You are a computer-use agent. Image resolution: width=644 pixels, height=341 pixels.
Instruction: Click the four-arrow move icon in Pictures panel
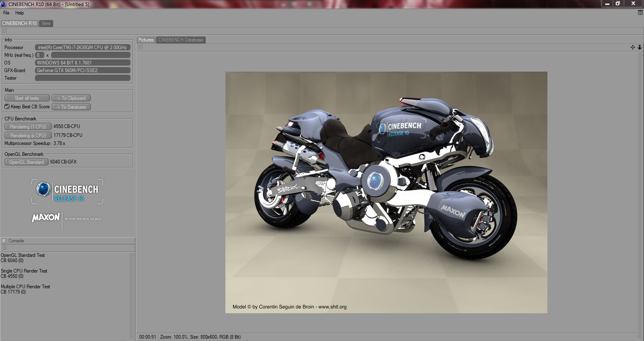pyautogui.click(x=633, y=48)
